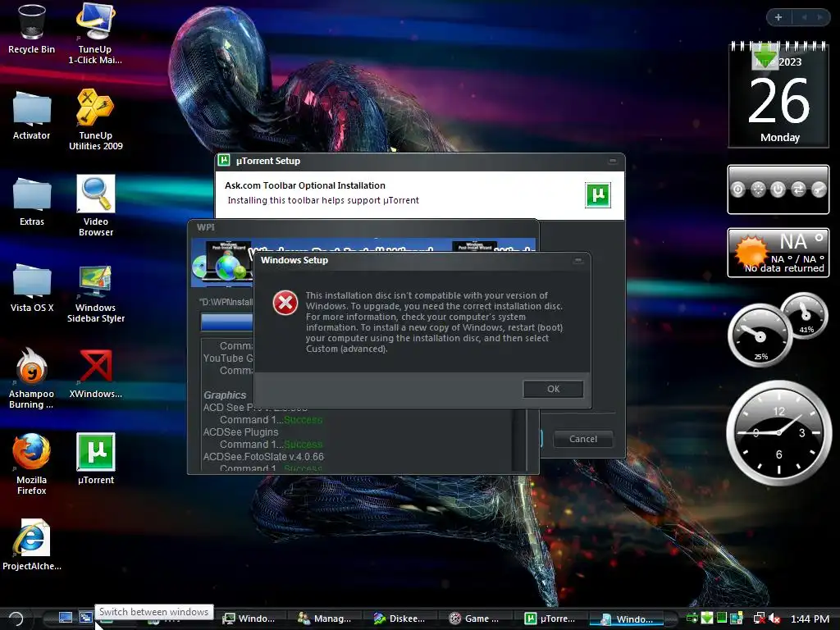The image size is (840, 630).
Task: Click OK in Windows Setup error dialog
Action: click(553, 389)
